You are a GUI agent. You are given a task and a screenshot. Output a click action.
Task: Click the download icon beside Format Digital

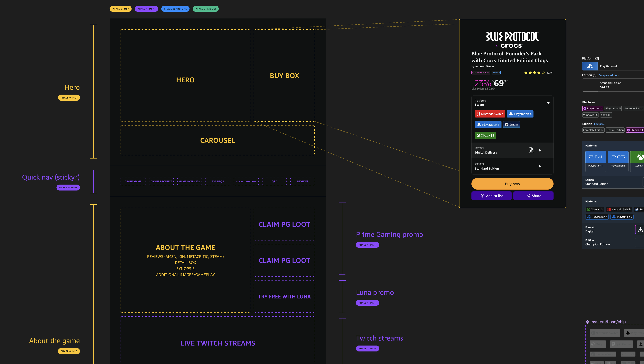tap(640, 229)
